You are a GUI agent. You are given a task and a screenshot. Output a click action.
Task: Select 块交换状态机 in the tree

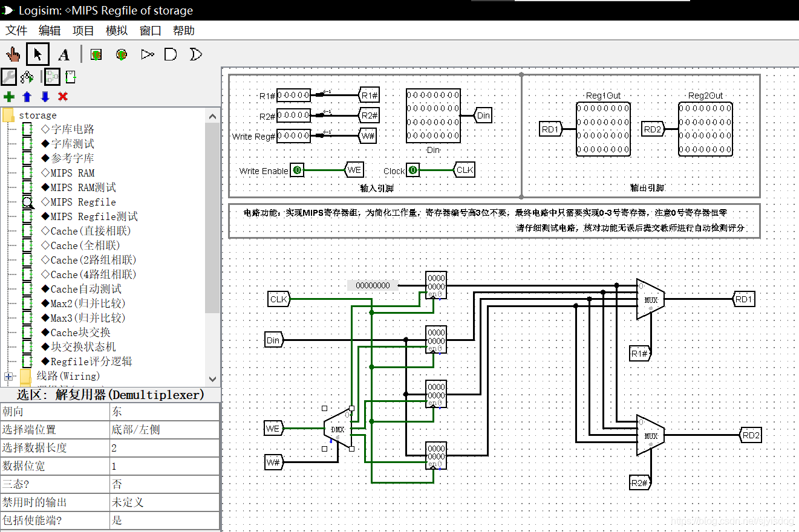click(78, 347)
